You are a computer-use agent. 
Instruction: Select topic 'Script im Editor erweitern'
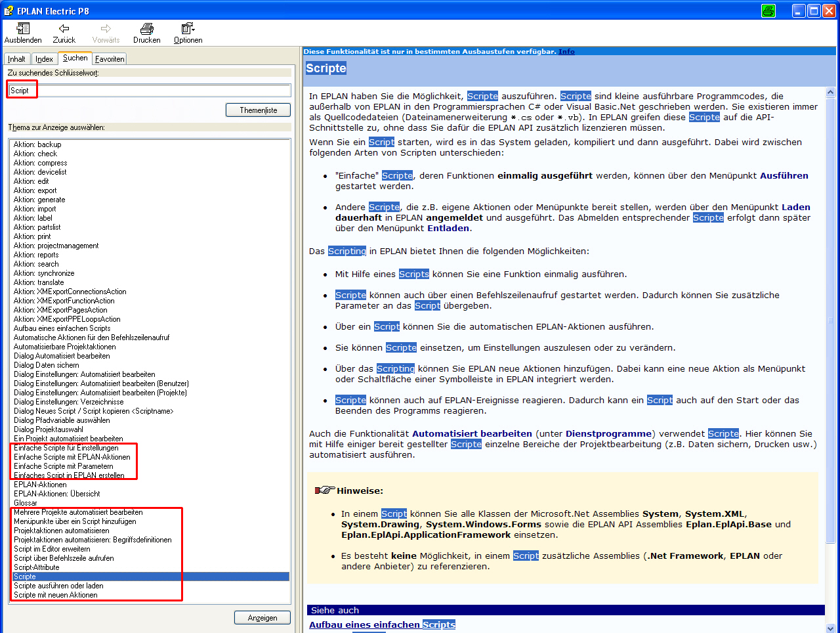pos(52,549)
